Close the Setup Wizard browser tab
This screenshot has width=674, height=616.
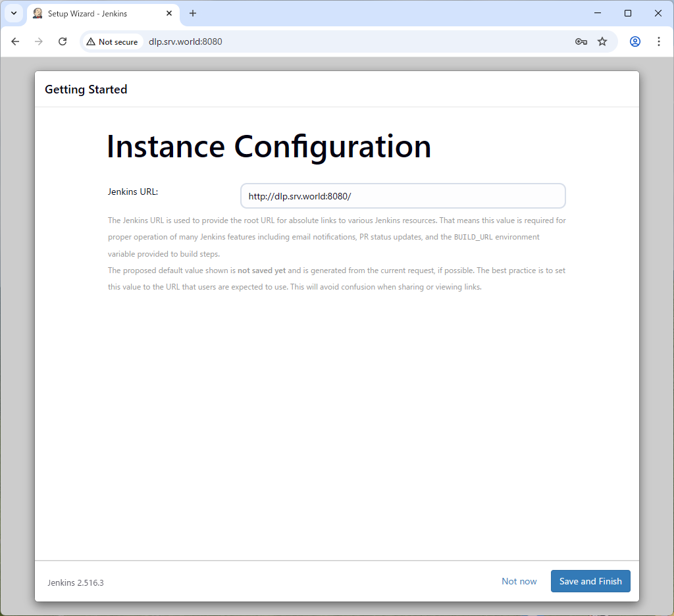click(169, 13)
